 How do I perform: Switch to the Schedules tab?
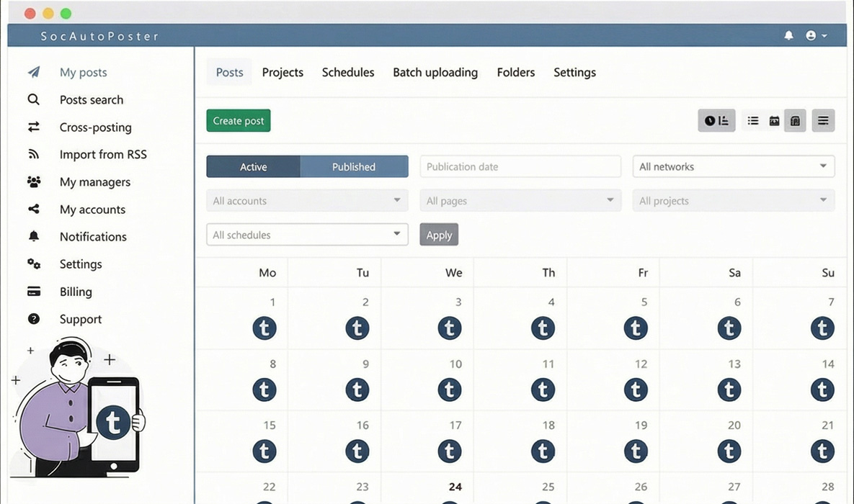pyautogui.click(x=348, y=72)
